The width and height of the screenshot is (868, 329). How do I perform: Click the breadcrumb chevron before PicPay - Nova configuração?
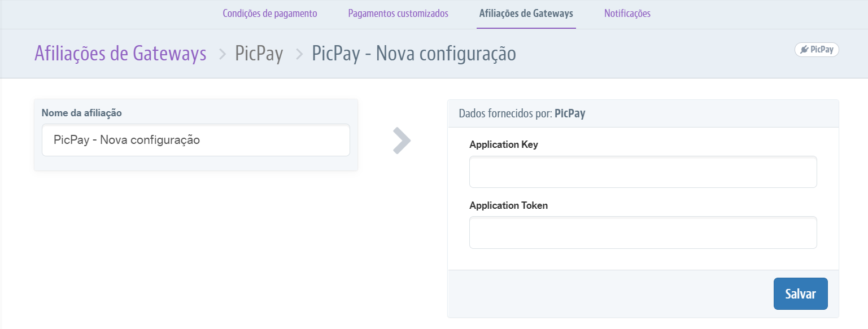[x=299, y=54]
